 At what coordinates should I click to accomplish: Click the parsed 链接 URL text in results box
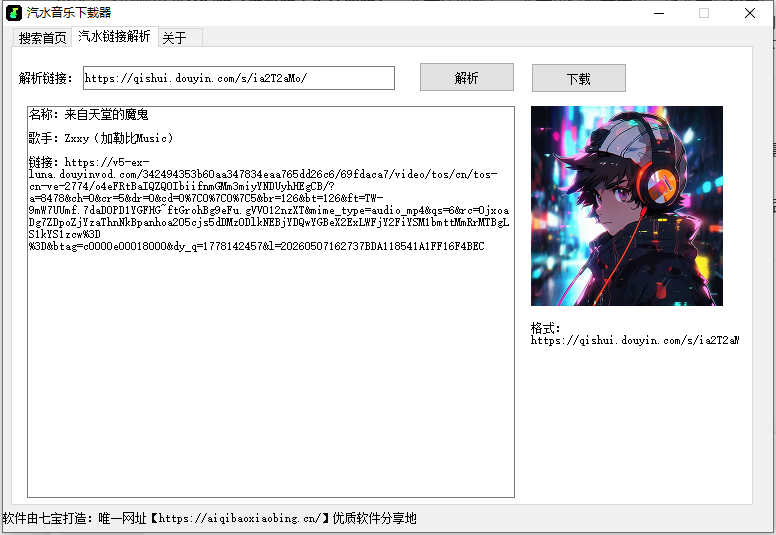click(269, 204)
